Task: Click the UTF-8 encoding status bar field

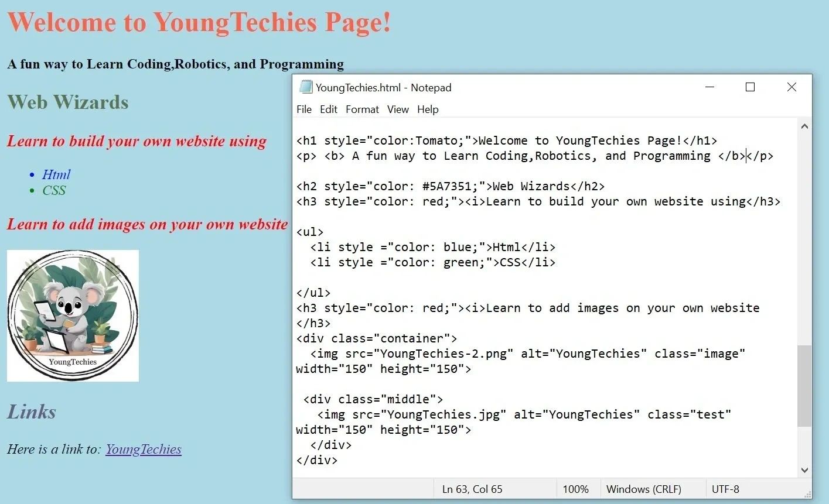Action: click(725, 489)
